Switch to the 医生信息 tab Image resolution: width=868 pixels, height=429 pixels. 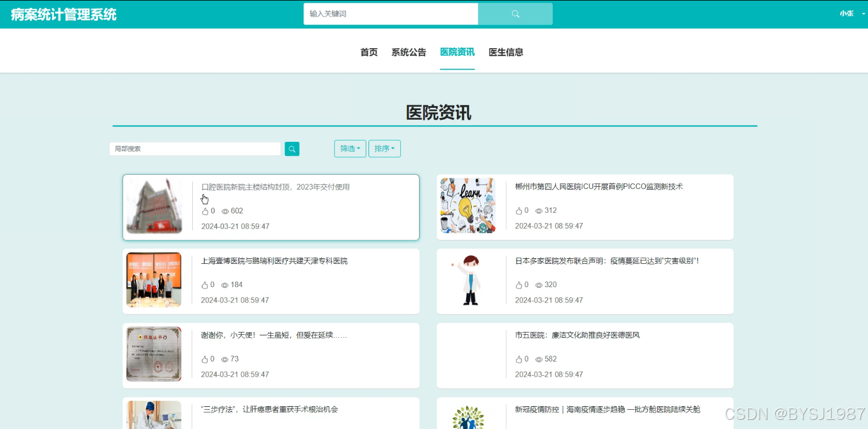[x=506, y=52]
